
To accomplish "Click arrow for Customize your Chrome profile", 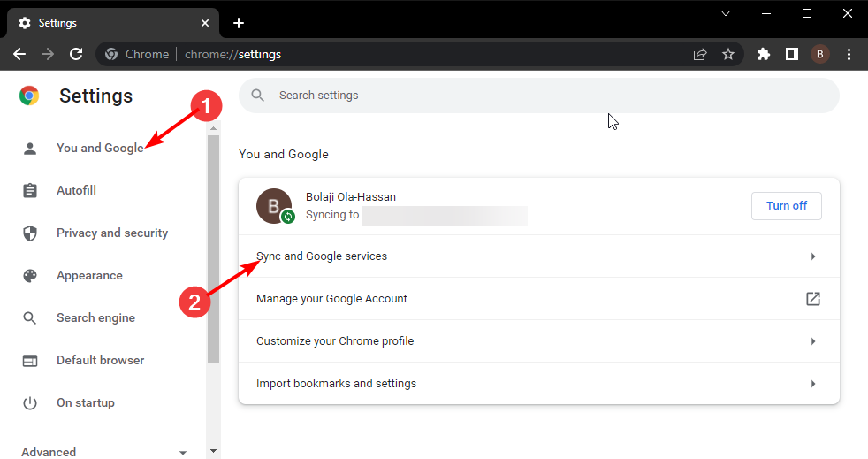I will click(812, 341).
